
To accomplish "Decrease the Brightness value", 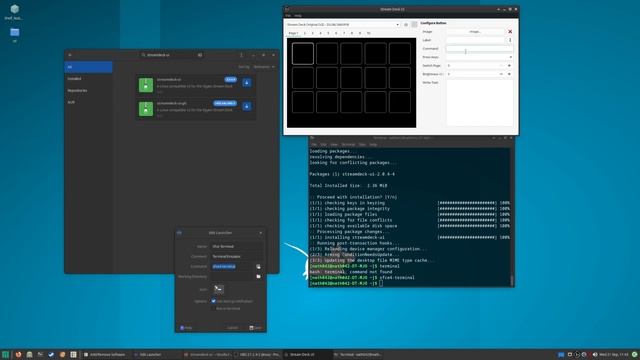I will pos(501,74).
